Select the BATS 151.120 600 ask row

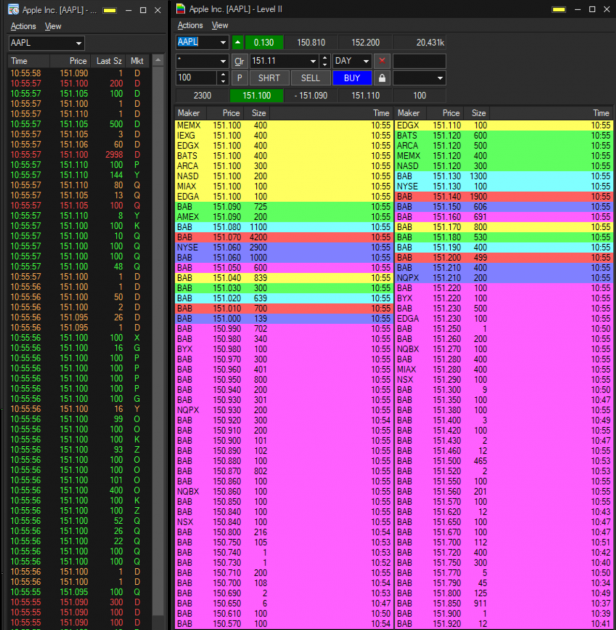pyautogui.click(x=504, y=135)
